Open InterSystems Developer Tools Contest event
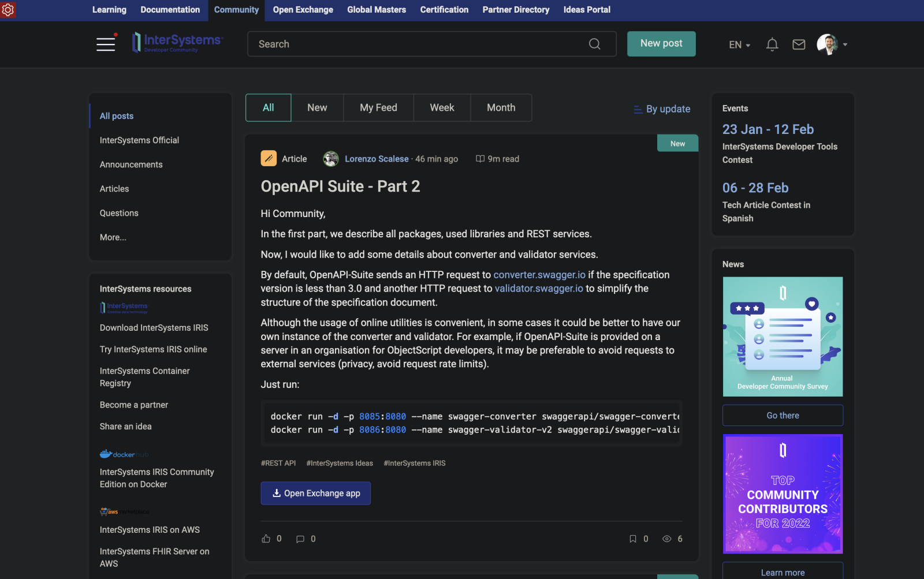 780,153
